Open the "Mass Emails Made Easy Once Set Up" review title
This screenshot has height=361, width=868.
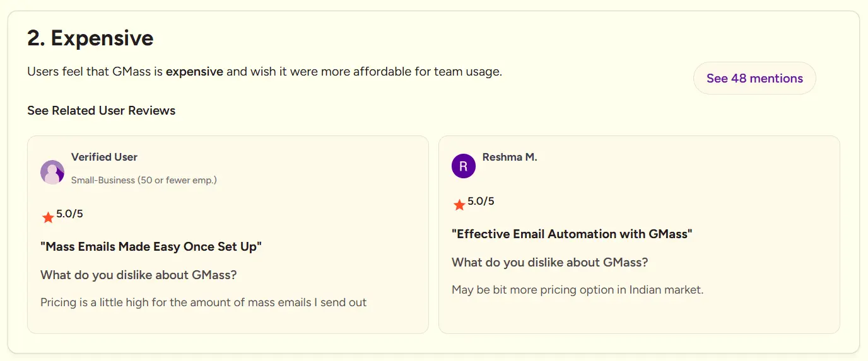click(151, 246)
